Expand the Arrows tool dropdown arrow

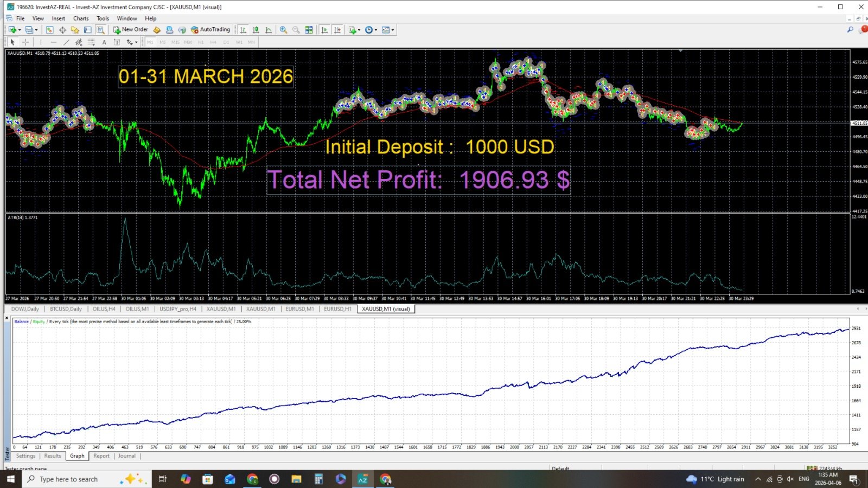tap(136, 42)
